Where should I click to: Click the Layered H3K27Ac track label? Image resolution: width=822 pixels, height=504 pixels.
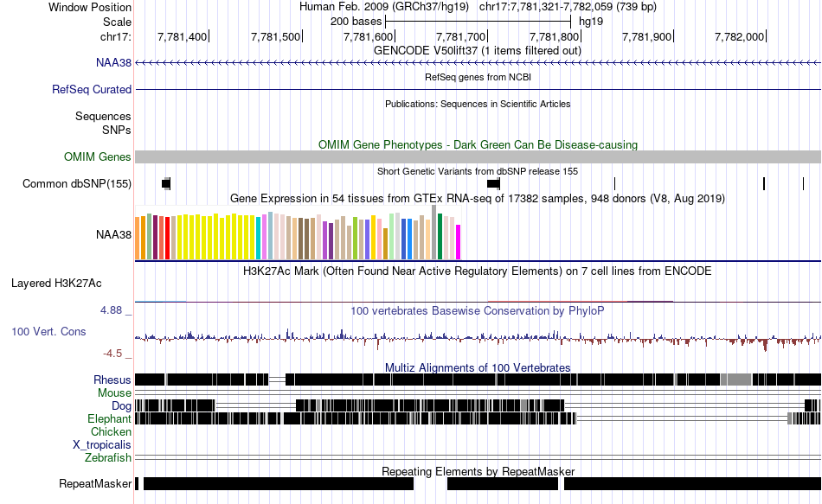pos(56,284)
